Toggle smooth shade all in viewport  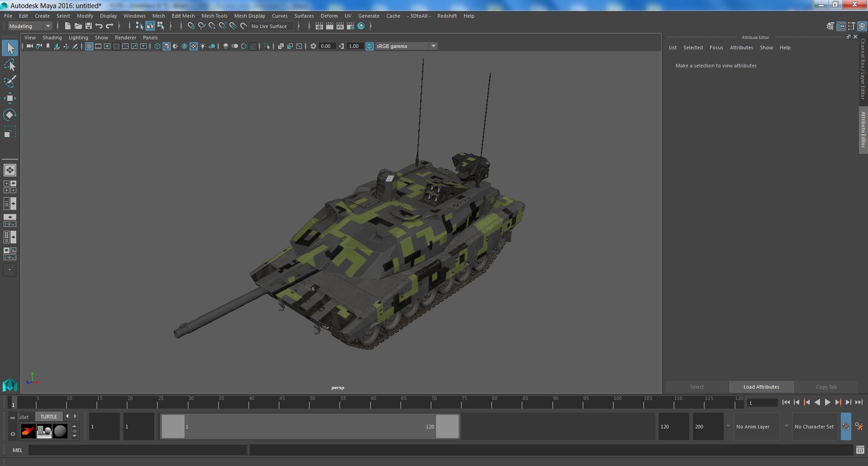coord(166,46)
